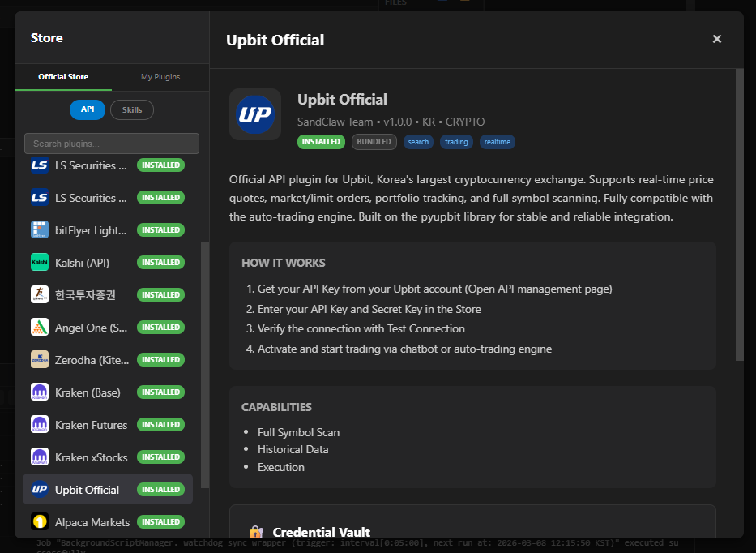Click the 'Credential Vault' heading
756x553 pixels.
coord(321,532)
